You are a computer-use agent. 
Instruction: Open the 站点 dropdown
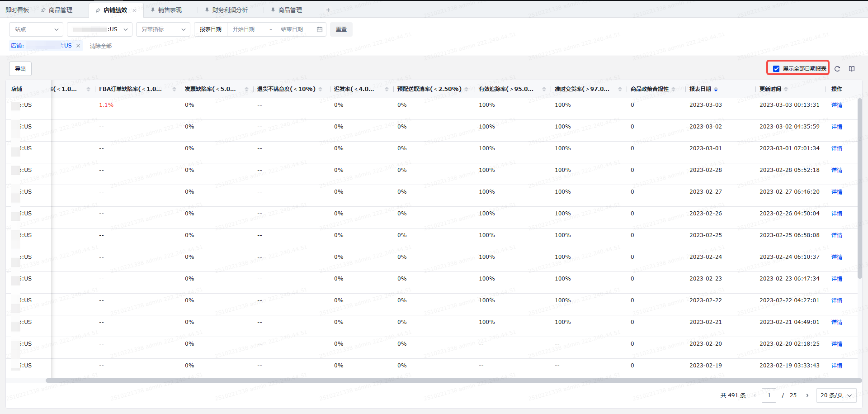click(36, 29)
